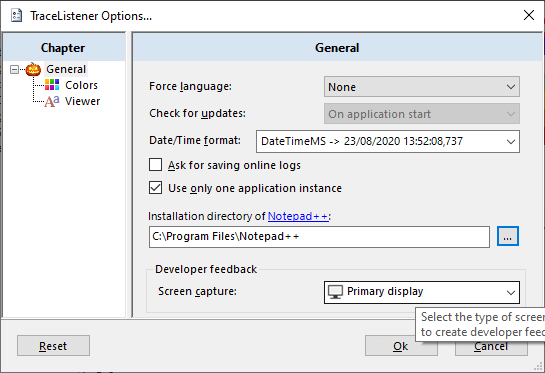The image size is (545, 373).
Task: Confirm settings with Ok button
Action: 401,346
